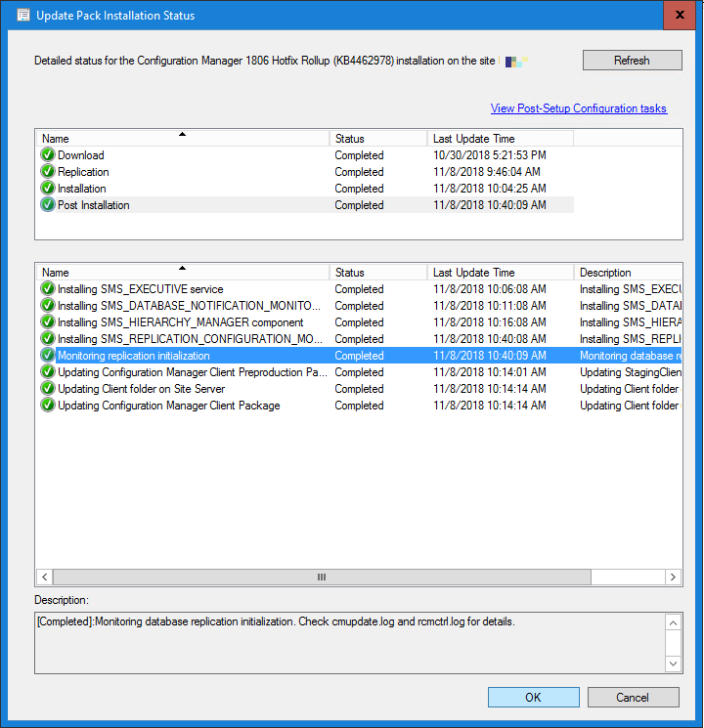
Task: Select the Replication phase row
Action: (x=306, y=171)
